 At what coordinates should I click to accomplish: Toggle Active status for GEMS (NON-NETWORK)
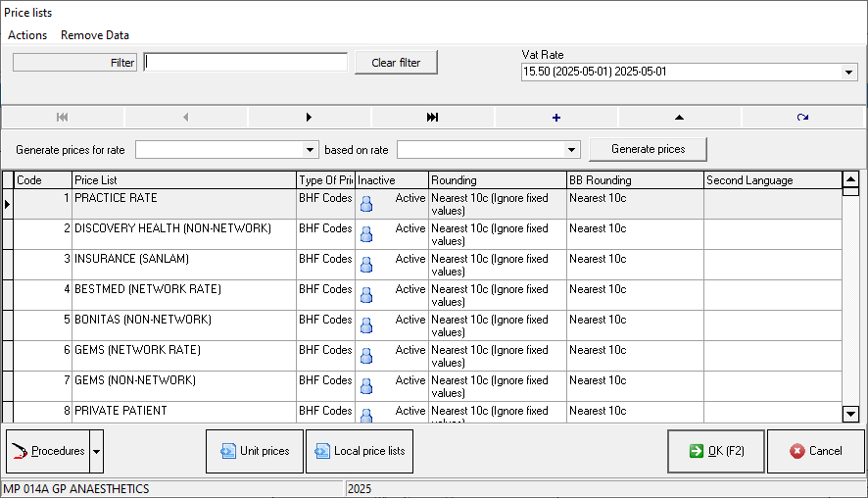pos(366,386)
